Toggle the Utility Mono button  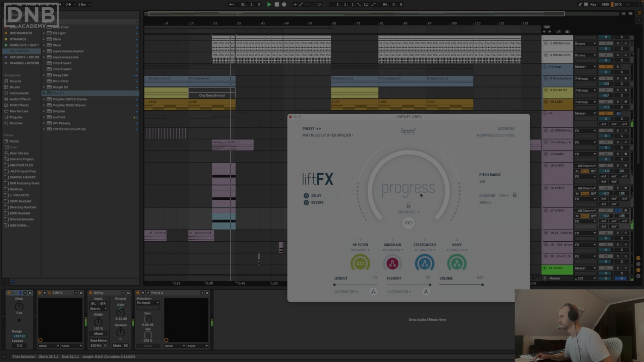coord(98,334)
